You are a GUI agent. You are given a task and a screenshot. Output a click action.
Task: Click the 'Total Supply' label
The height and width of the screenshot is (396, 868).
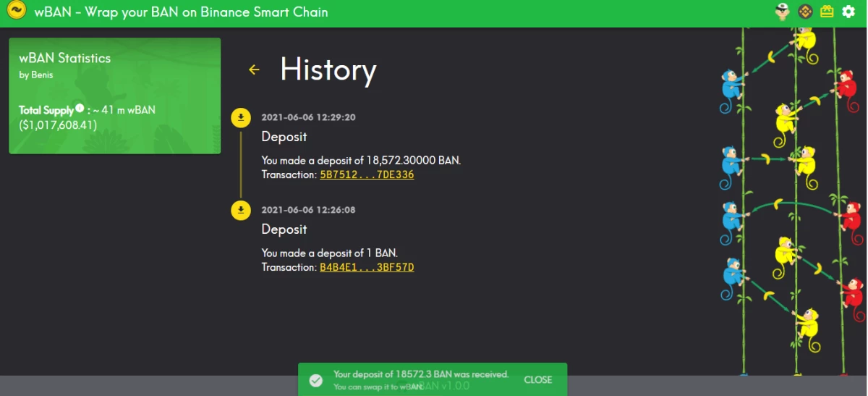click(x=46, y=110)
